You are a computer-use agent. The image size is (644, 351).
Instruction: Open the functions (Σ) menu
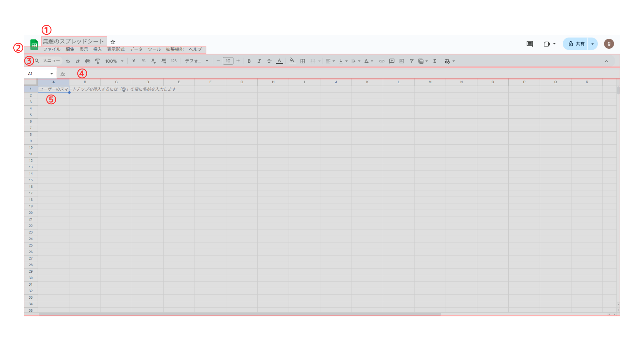[x=435, y=61]
